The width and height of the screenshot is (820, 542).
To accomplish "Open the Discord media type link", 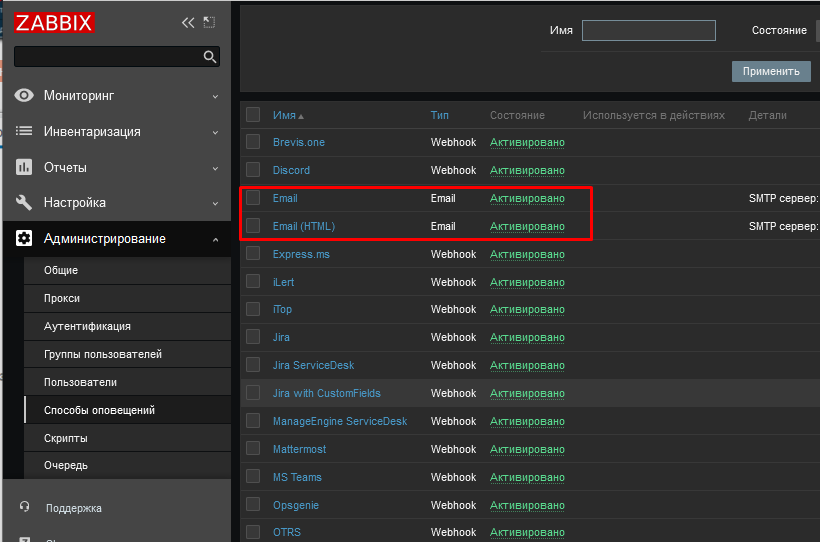I will tap(291, 170).
